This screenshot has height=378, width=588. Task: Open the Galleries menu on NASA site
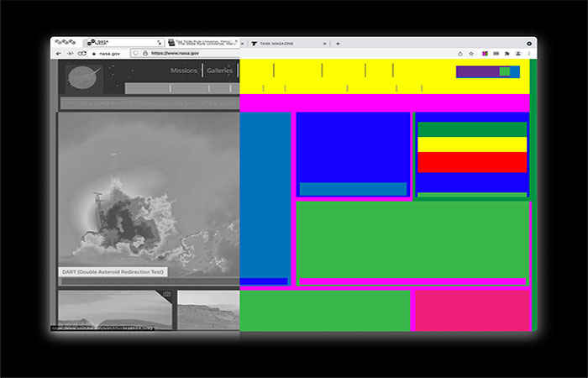point(219,71)
